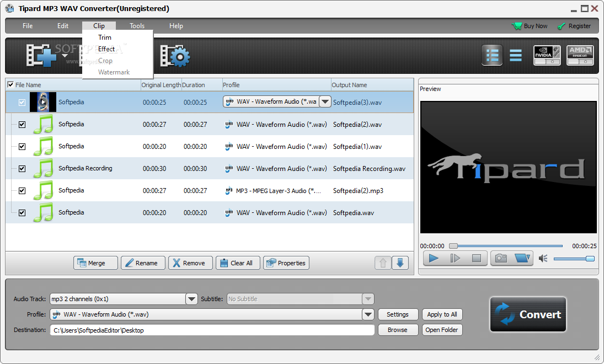Select the Softpedia Recording.wav output name
The image size is (604, 364).
click(369, 169)
